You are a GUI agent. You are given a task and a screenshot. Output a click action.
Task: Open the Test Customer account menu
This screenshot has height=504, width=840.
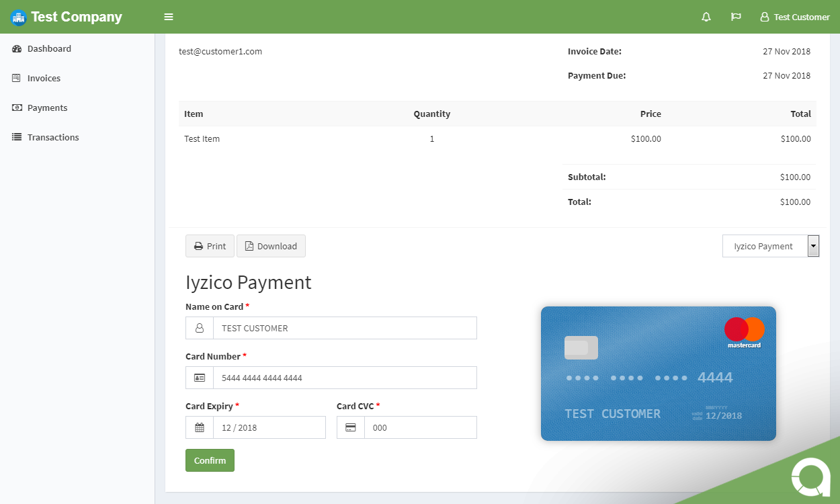795,17
